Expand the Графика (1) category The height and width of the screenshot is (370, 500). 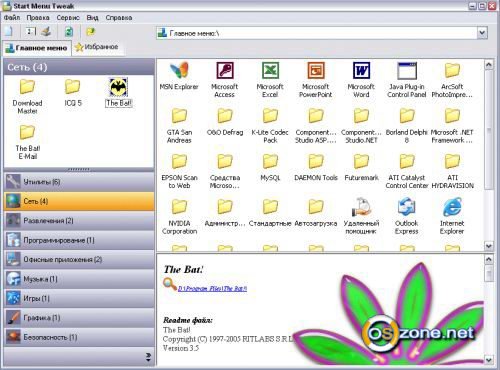(x=79, y=318)
